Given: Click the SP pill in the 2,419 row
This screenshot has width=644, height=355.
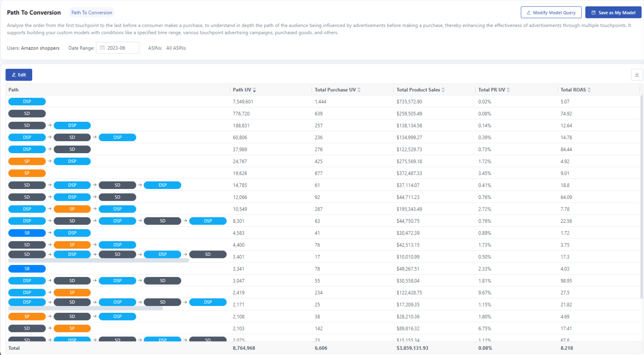Looking at the screenshot, I should (72, 293).
